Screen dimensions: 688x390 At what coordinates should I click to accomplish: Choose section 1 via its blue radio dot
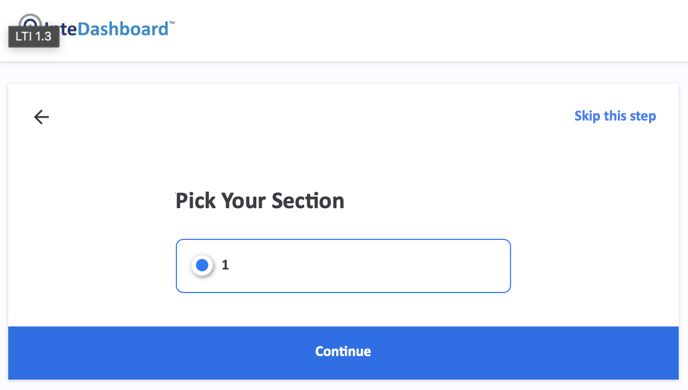(202, 265)
